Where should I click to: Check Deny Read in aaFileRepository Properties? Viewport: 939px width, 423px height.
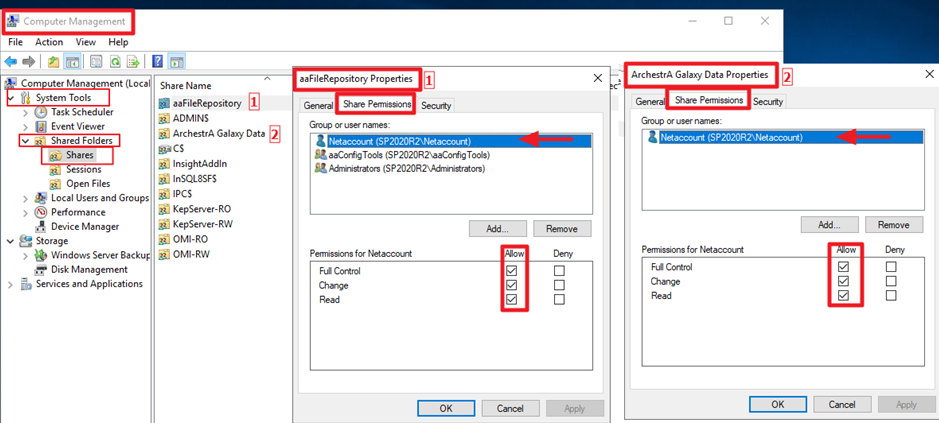tap(559, 300)
